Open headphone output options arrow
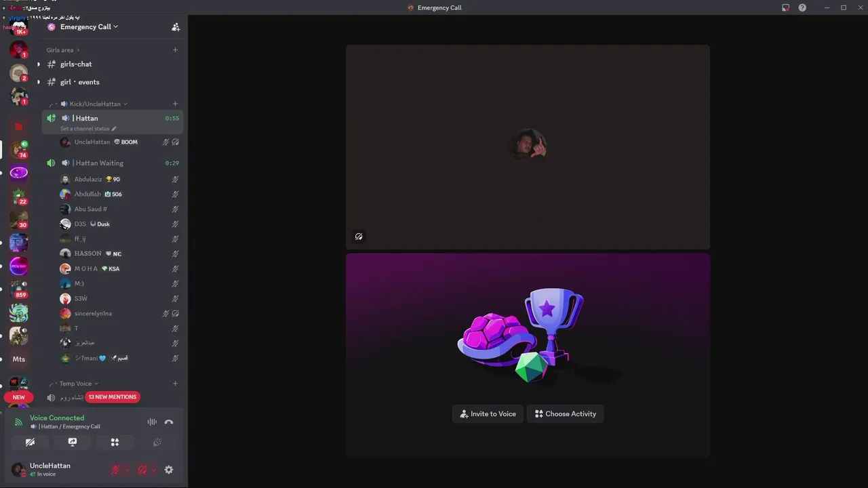The width and height of the screenshot is (868, 488). pyautogui.click(x=154, y=470)
